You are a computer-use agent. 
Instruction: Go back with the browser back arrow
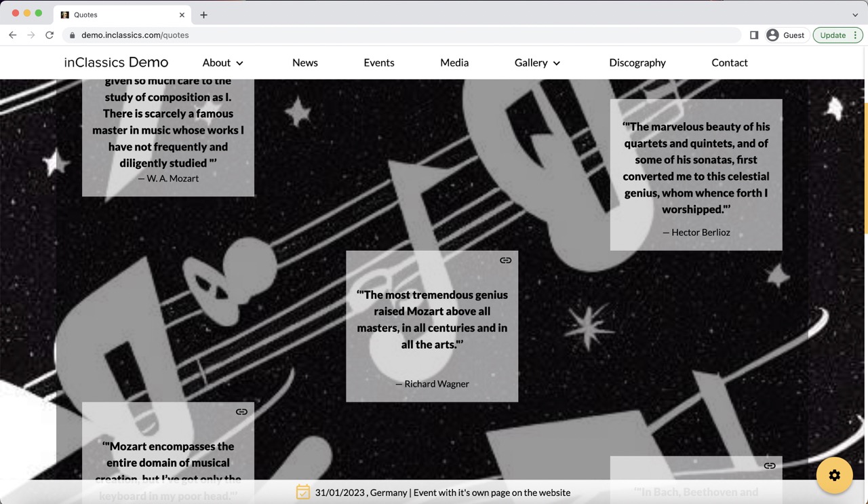(x=12, y=35)
